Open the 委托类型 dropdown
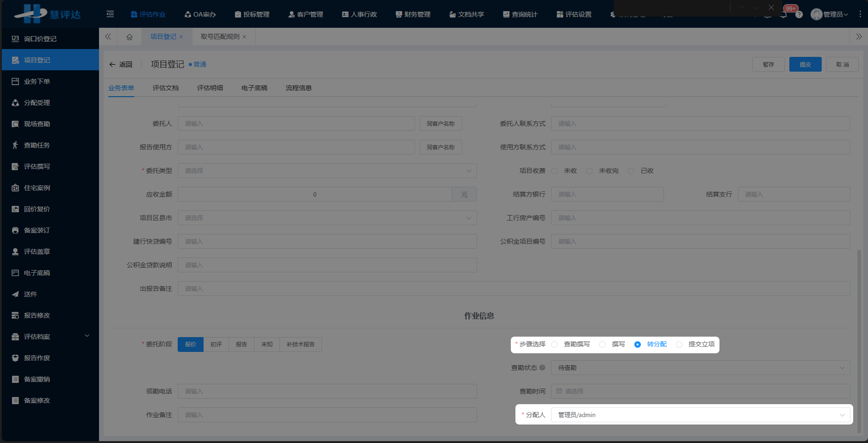868x443 pixels. coord(327,171)
